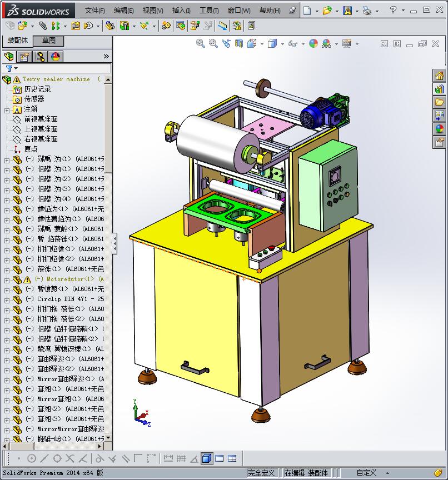Image resolution: width=448 pixels, height=480 pixels.
Task: Open the Appearances task pane icon
Action: [x=440, y=129]
